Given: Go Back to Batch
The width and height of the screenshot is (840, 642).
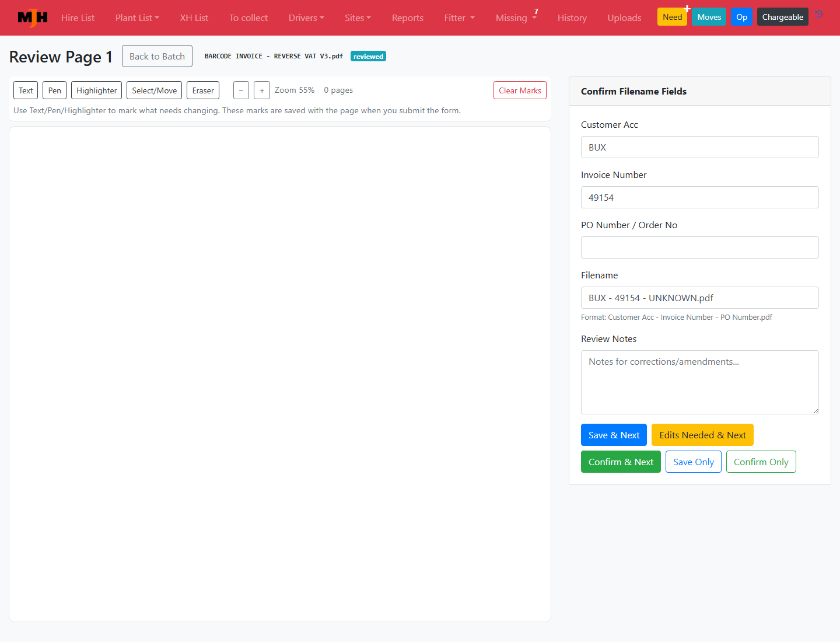Looking at the screenshot, I should [157, 56].
